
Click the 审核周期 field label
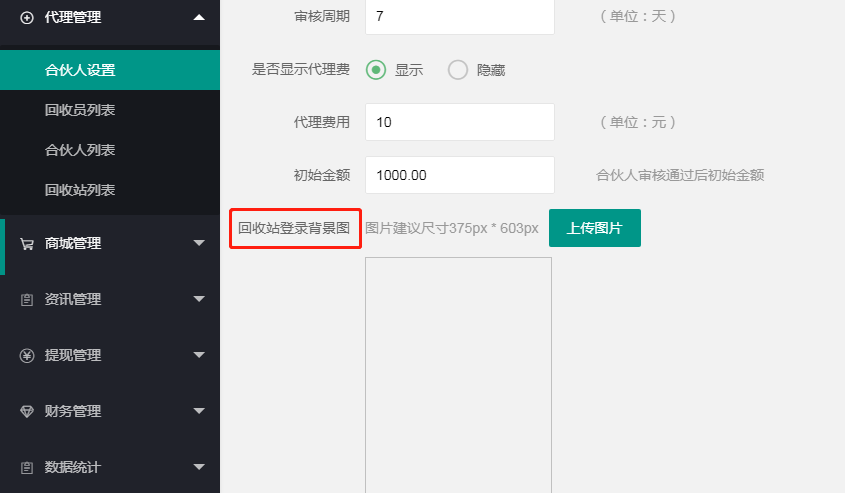point(322,16)
